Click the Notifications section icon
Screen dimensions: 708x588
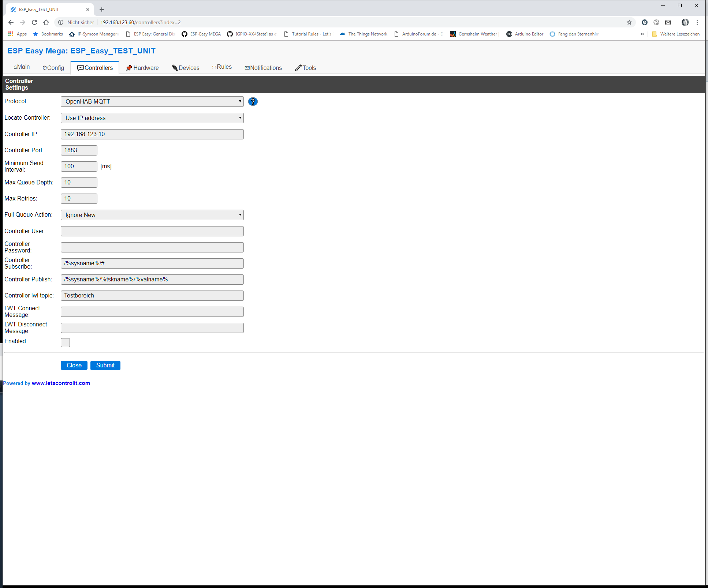[x=247, y=68]
